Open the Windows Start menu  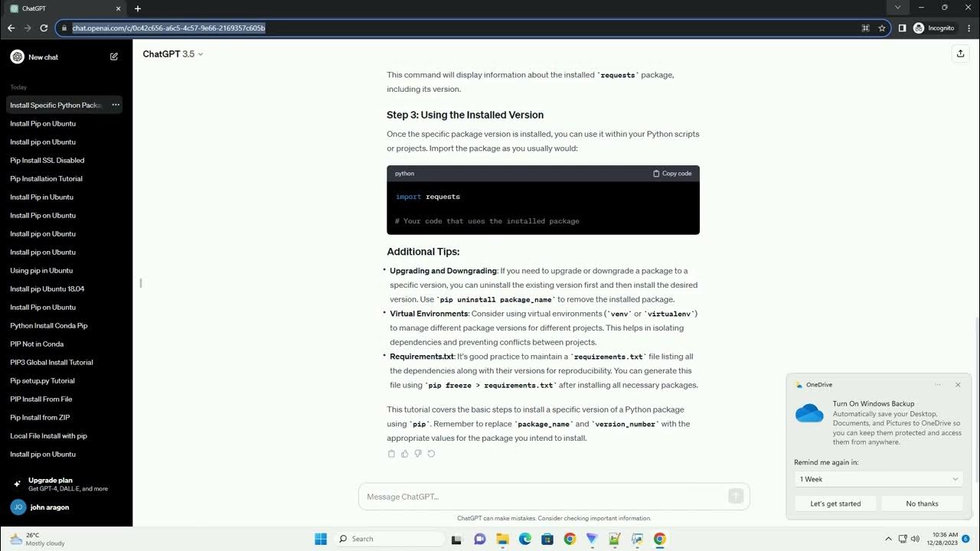pos(321,539)
